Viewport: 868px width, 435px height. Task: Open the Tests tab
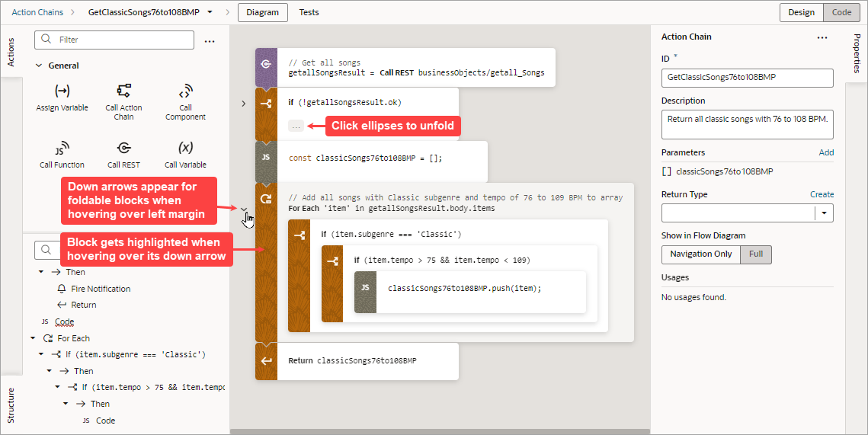click(309, 12)
